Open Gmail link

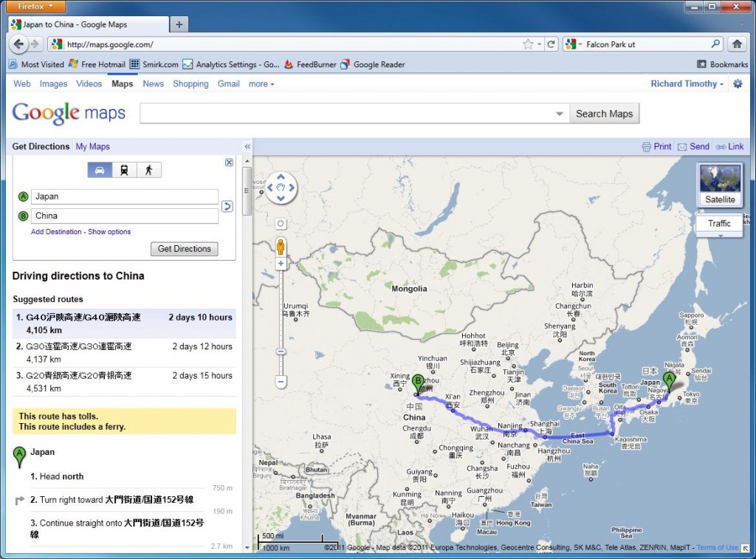(x=229, y=84)
